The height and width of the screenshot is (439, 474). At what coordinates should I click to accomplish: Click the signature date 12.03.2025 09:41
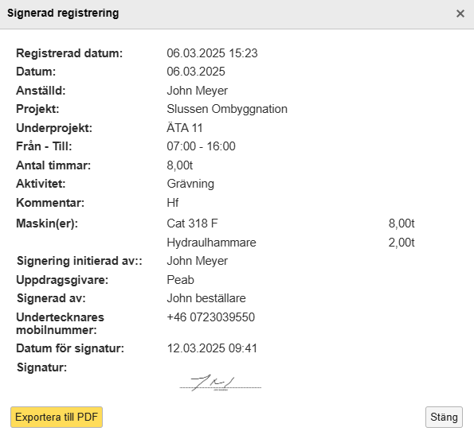[x=212, y=348]
